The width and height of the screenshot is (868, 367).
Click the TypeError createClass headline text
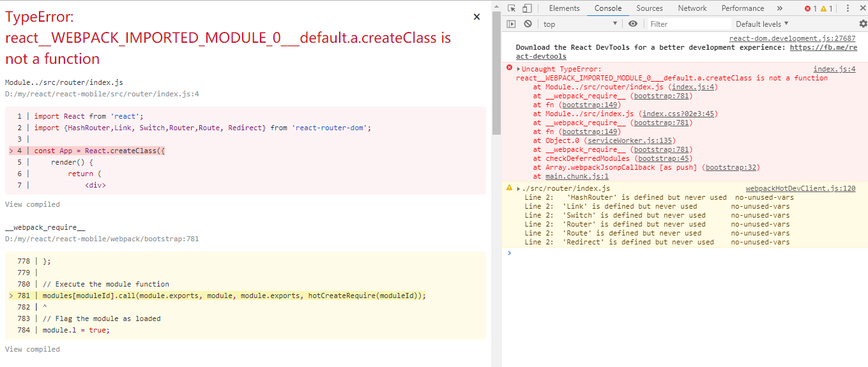click(x=228, y=38)
